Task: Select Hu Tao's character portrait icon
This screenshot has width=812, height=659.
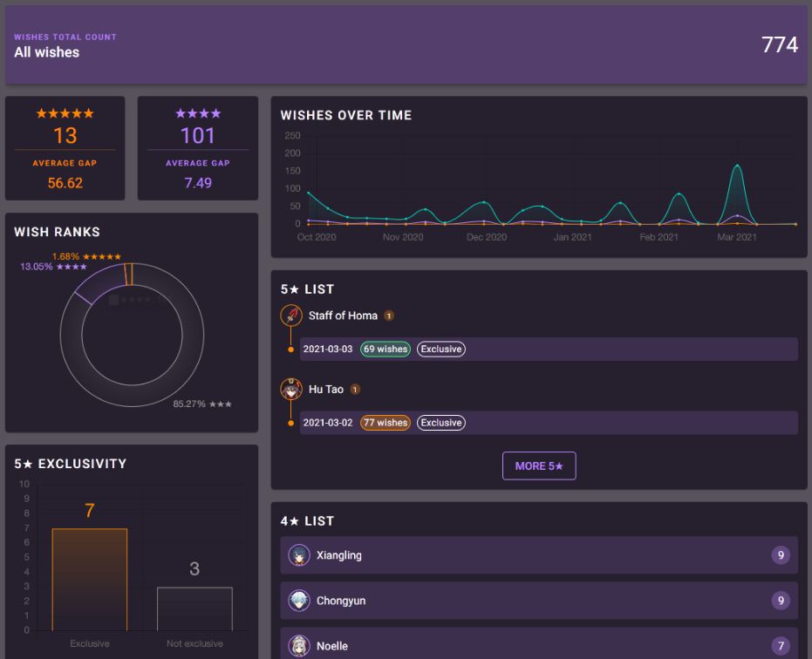Action: pos(290,389)
